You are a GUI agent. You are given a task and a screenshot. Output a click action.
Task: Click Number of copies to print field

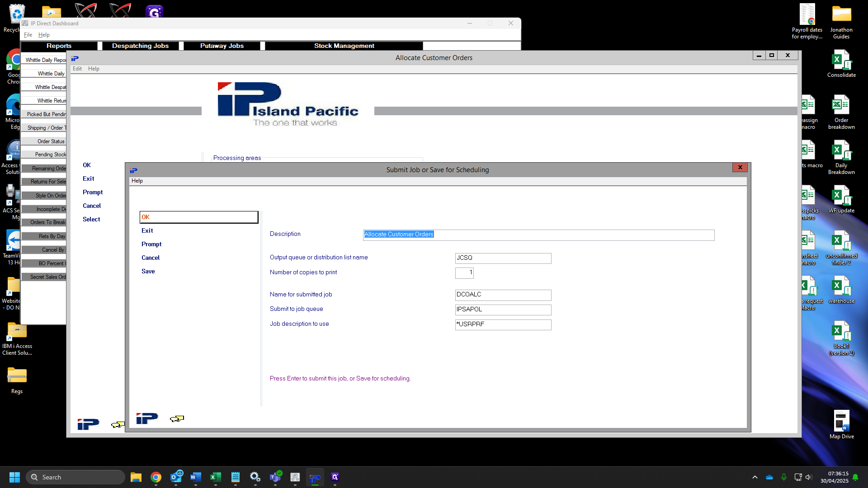coord(464,273)
